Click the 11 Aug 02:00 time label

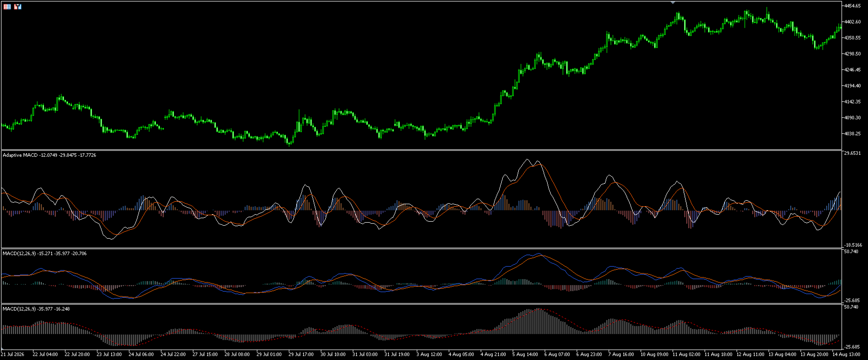[x=686, y=355]
